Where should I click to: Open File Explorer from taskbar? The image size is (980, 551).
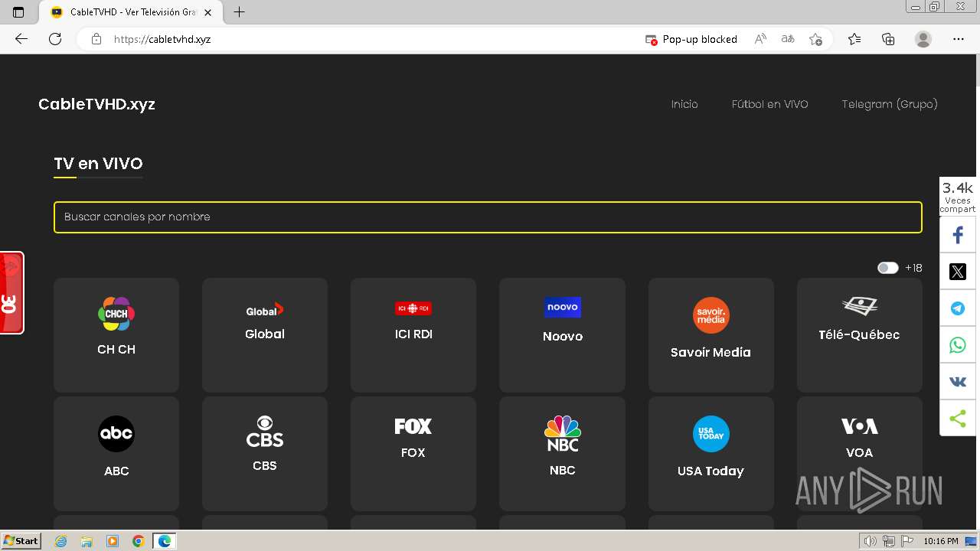(x=87, y=541)
